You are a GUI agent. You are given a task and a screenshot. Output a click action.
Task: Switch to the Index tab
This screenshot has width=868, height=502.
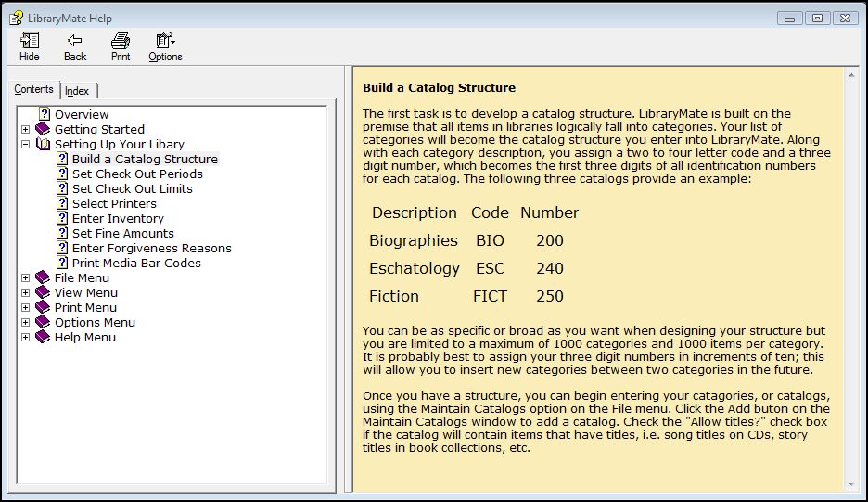[x=77, y=91]
